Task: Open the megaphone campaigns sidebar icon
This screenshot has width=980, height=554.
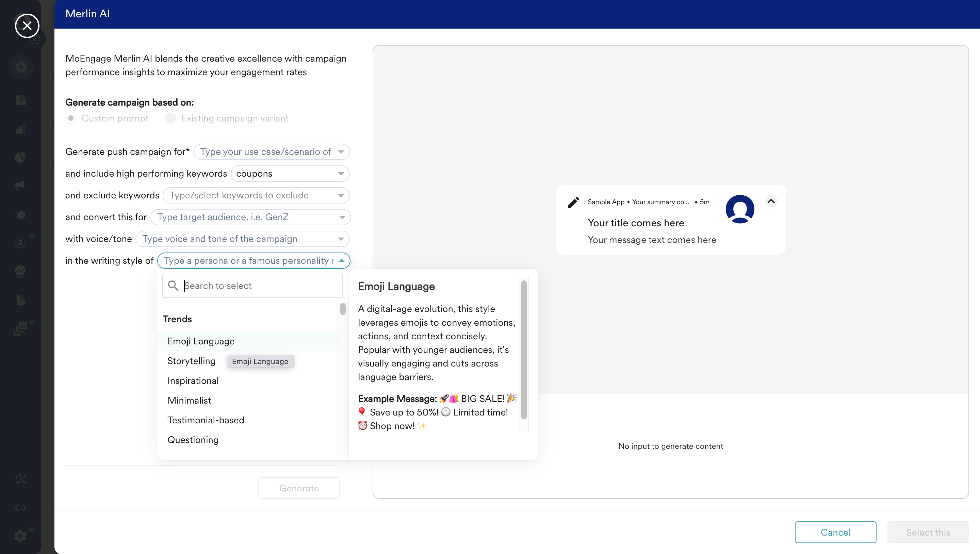Action: tap(20, 186)
